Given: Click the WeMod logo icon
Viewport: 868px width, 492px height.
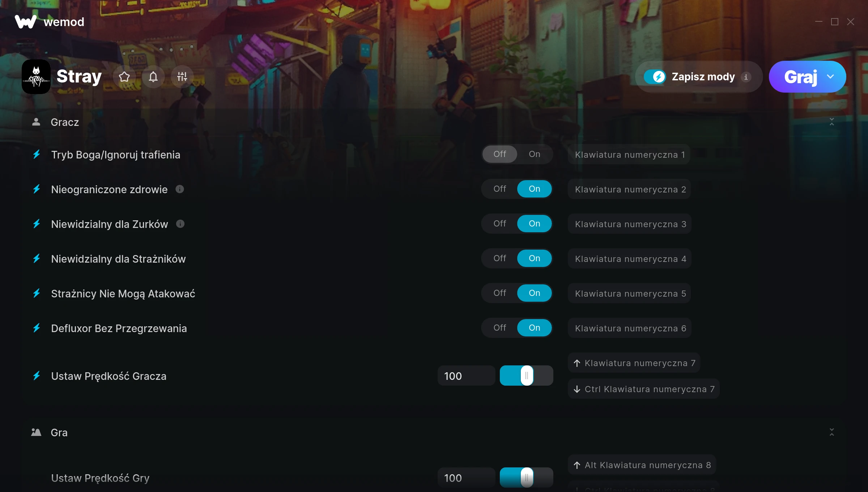Looking at the screenshot, I should (25, 22).
